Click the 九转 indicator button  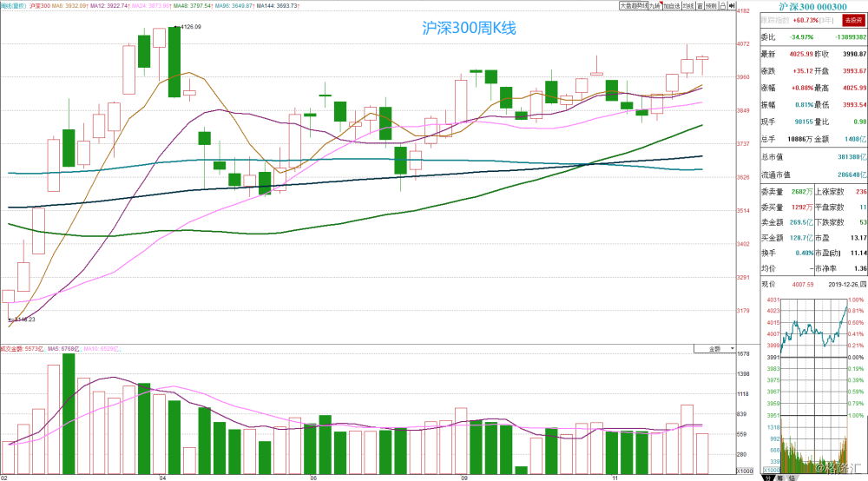pos(655,5)
